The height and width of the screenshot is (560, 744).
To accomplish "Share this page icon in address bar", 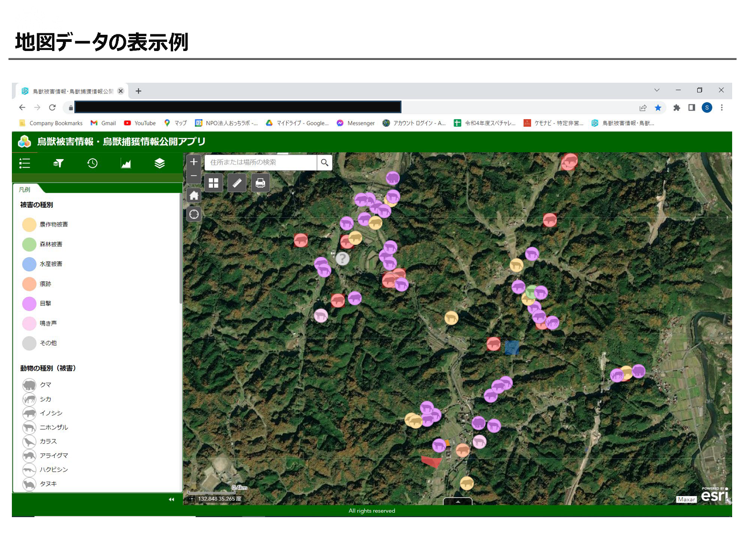I will pos(643,108).
